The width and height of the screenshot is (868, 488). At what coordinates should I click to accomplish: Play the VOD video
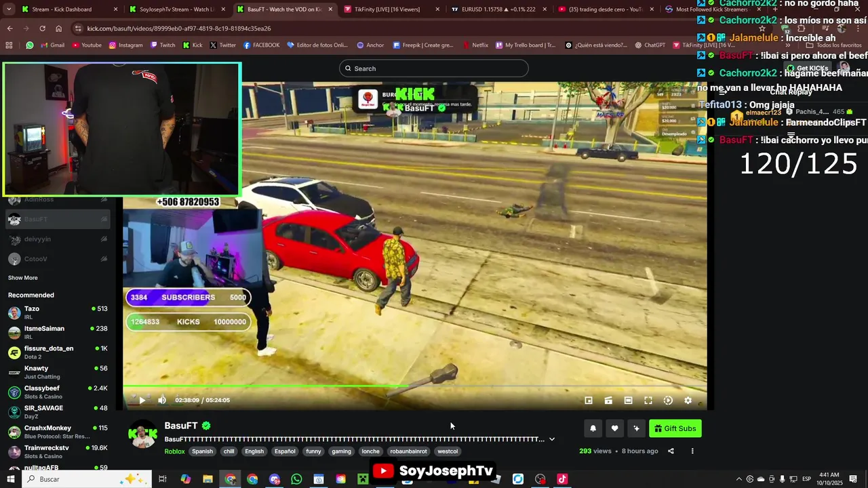(x=142, y=401)
